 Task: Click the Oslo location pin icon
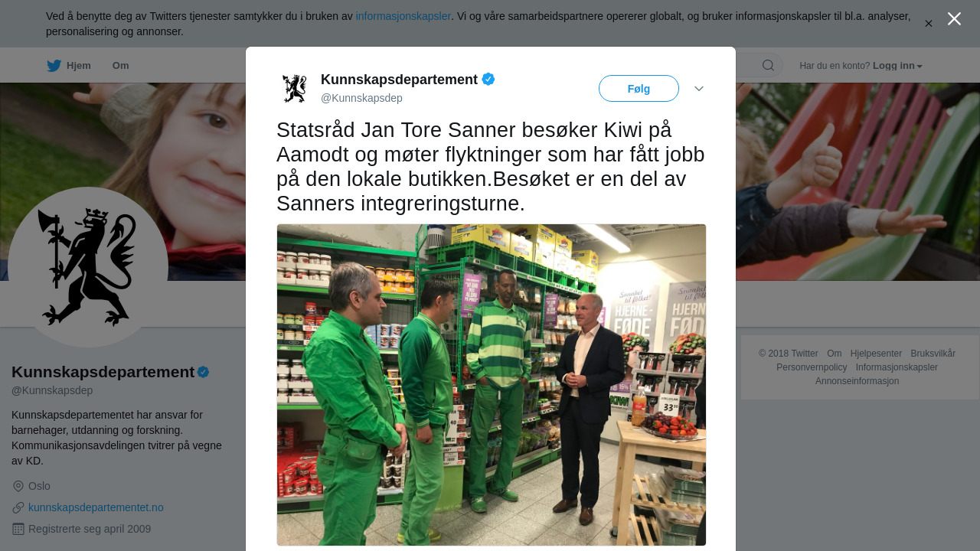[x=18, y=486]
